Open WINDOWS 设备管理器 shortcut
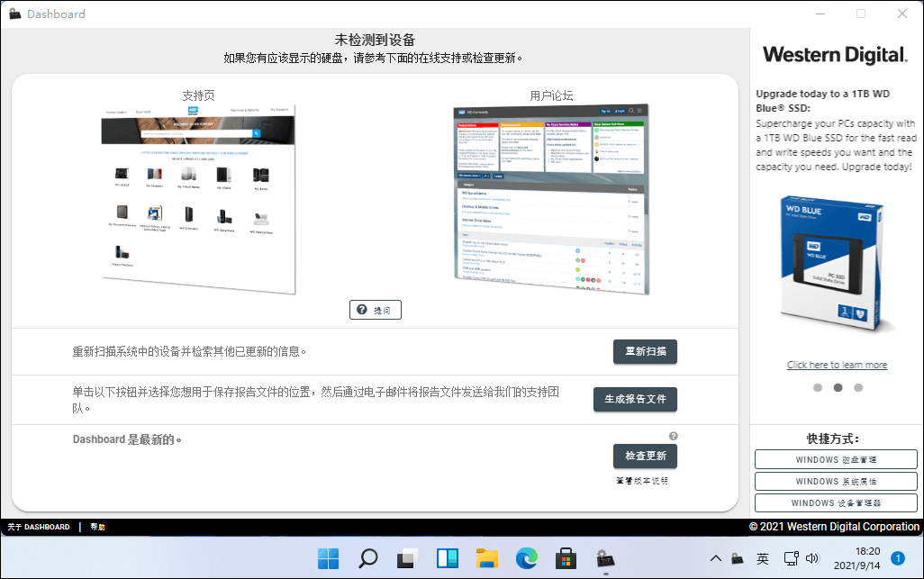Image resolution: width=924 pixels, height=579 pixels. point(837,503)
